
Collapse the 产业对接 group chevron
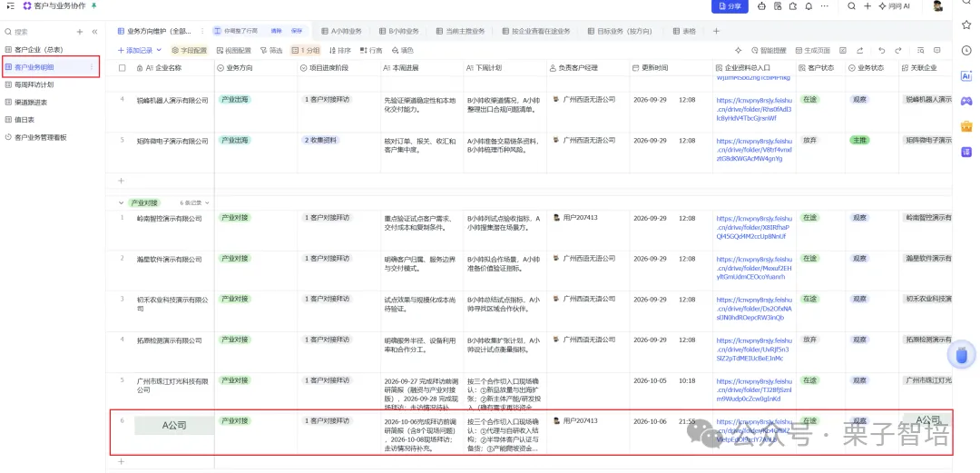click(122, 202)
